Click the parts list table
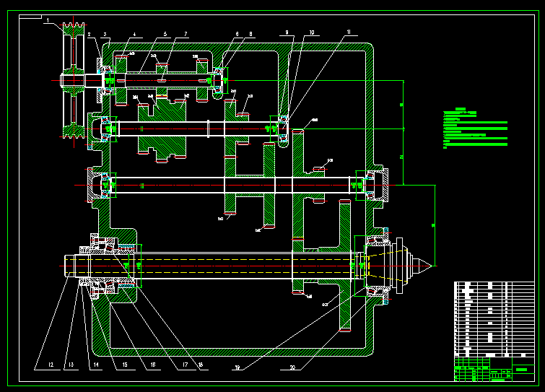The image size is (545, 392). click(x=494, y=319)
